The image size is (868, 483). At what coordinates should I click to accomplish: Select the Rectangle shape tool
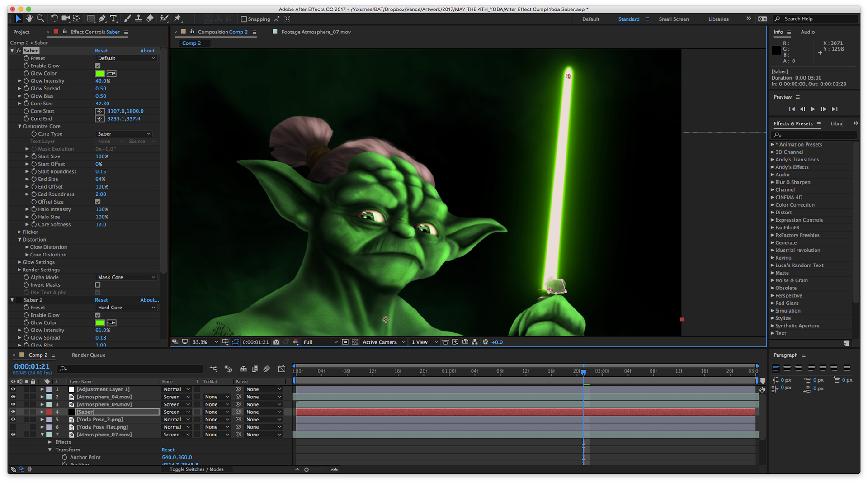point(91,19)
